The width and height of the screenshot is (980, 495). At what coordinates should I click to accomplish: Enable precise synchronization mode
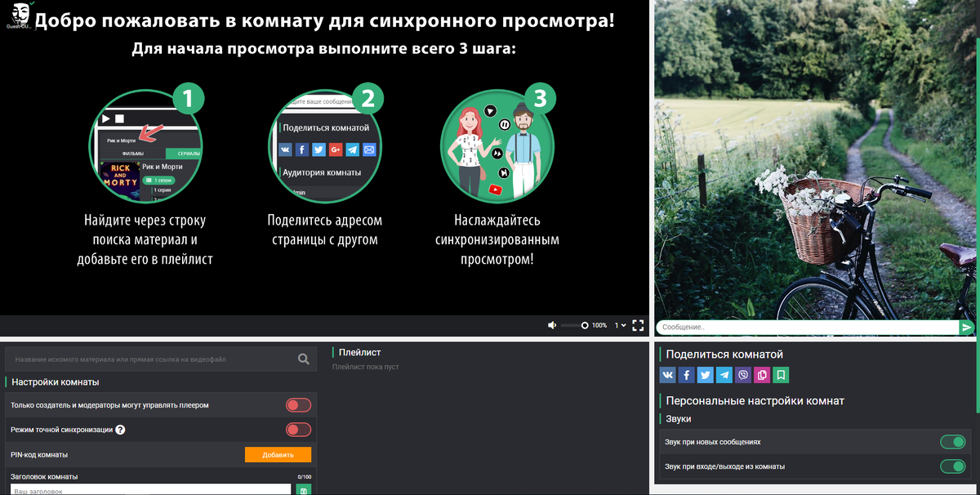[x=298, y=430]
